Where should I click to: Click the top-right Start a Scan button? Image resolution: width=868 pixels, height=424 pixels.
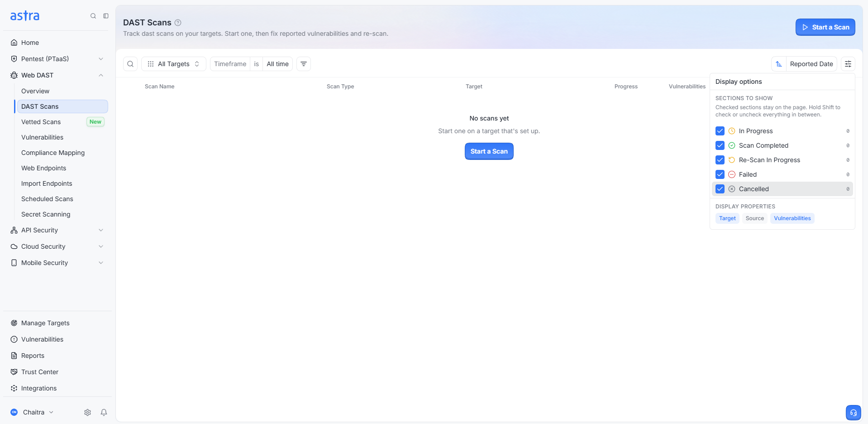click(x=825, y=27)
